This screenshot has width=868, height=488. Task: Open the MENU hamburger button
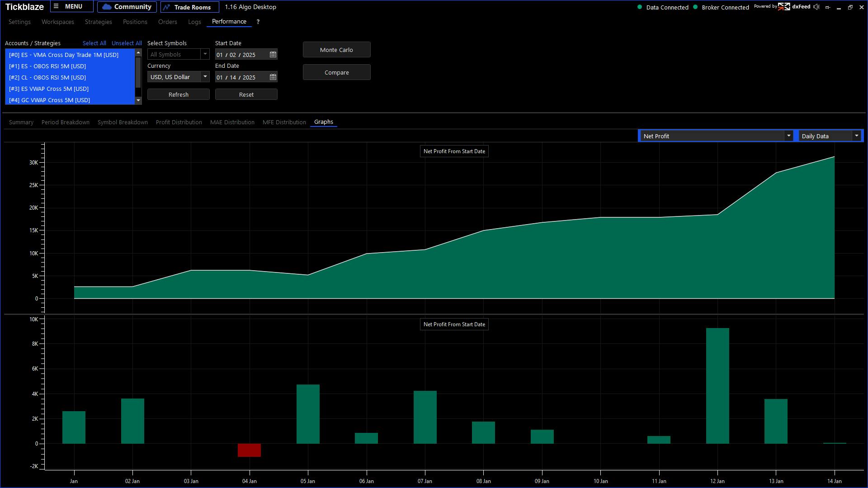[x=72, y=7]
